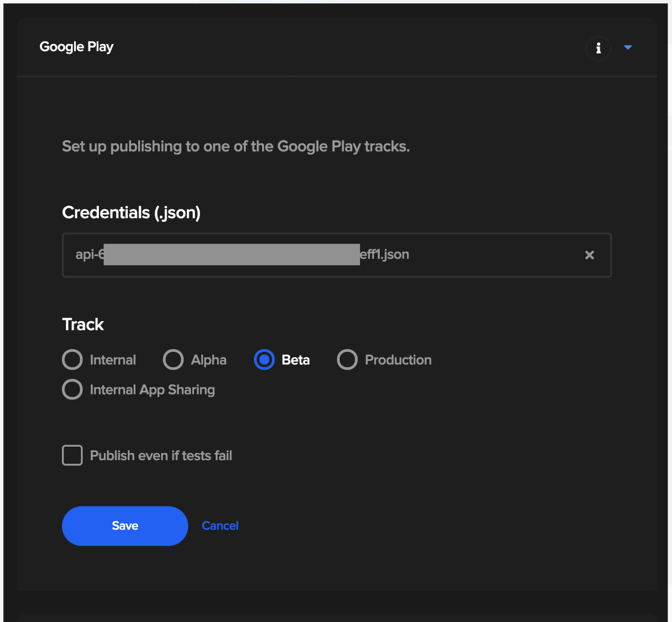Save the Google Play publishing settings
The width and height of the screenshot is (672, 622).
tap(125, 526)
